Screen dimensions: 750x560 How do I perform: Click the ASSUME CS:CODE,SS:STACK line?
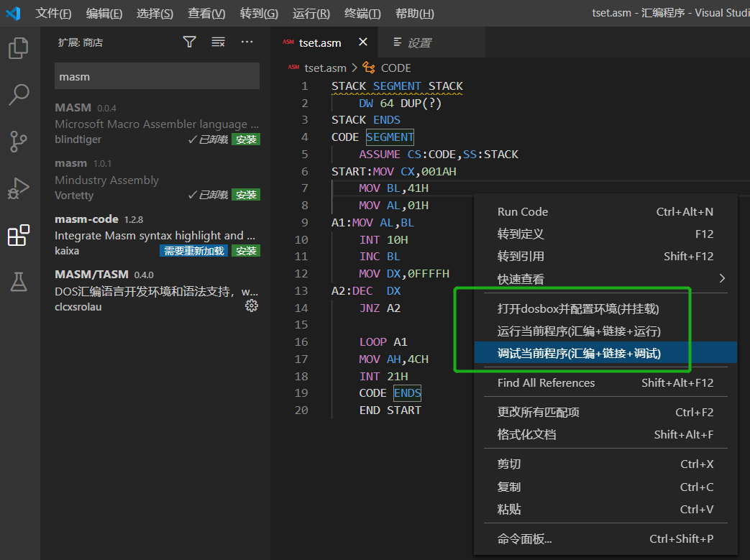pyautogui.click(x=439, y=154)
